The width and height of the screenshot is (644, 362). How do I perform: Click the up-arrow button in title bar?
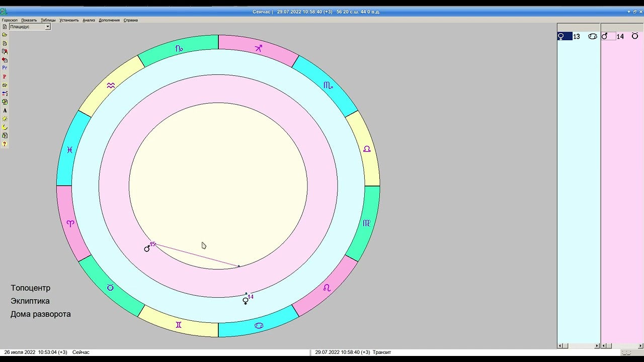pyautogui.click(x=629, y=12)
